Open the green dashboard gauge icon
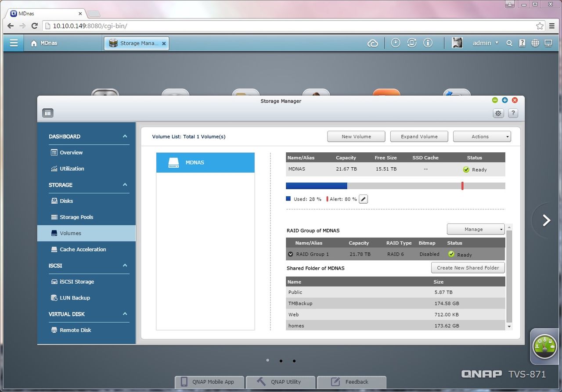 point(544,346)
